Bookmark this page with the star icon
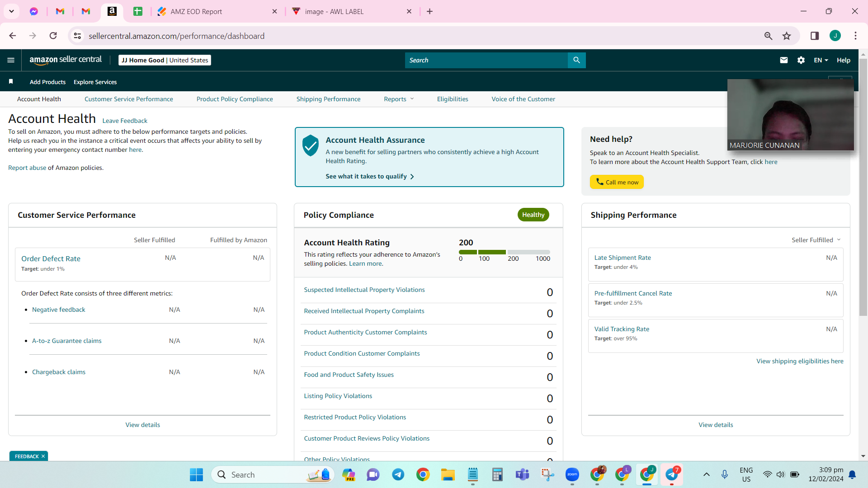The width and height of the screenshot is (868, 488). tap(787, 36)
